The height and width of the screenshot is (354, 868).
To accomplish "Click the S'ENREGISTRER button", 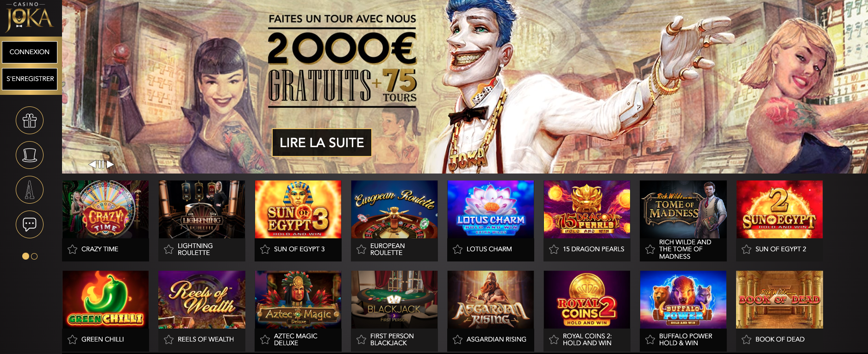I will [x=30, y=79].
